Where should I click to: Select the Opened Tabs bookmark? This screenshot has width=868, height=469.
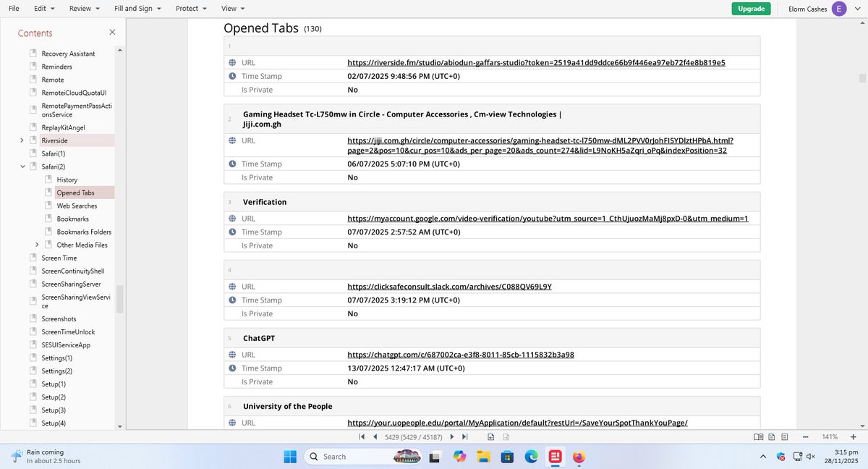tap(75, 193)
